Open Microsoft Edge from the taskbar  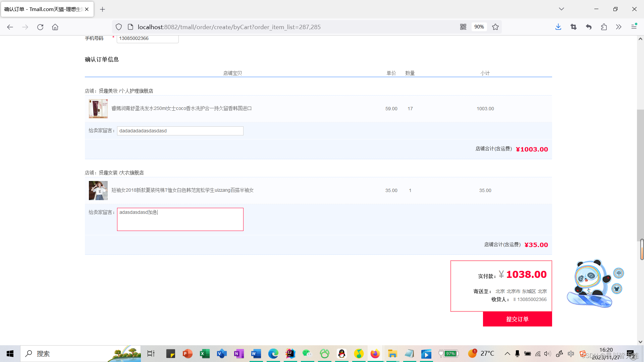coord(273,354)
